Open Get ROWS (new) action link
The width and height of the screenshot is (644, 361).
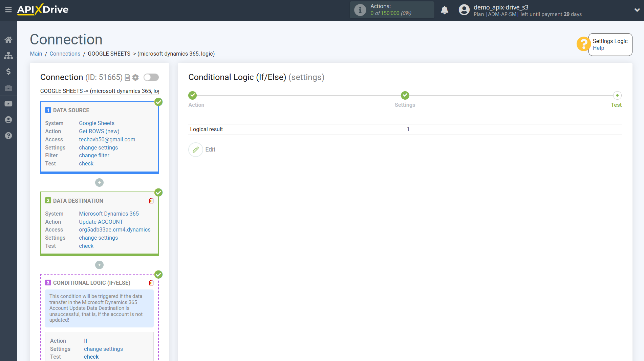[x=99, y=132]
